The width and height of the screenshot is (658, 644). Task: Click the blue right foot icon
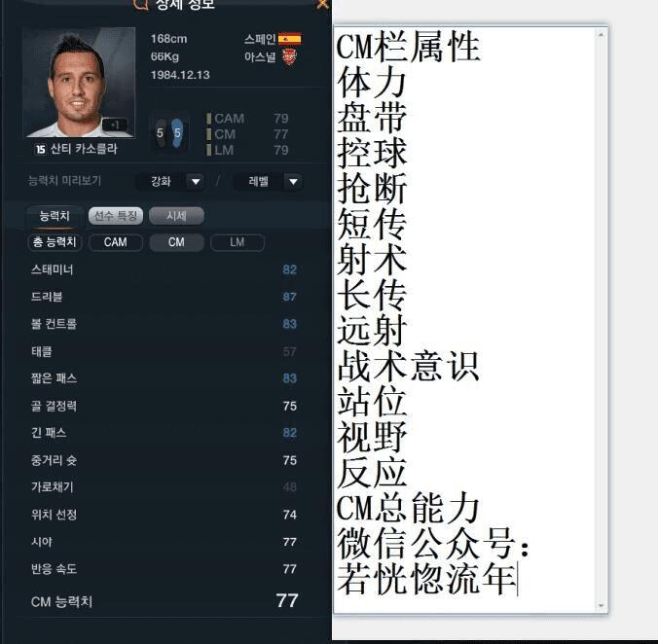click(x=177, y=133)
